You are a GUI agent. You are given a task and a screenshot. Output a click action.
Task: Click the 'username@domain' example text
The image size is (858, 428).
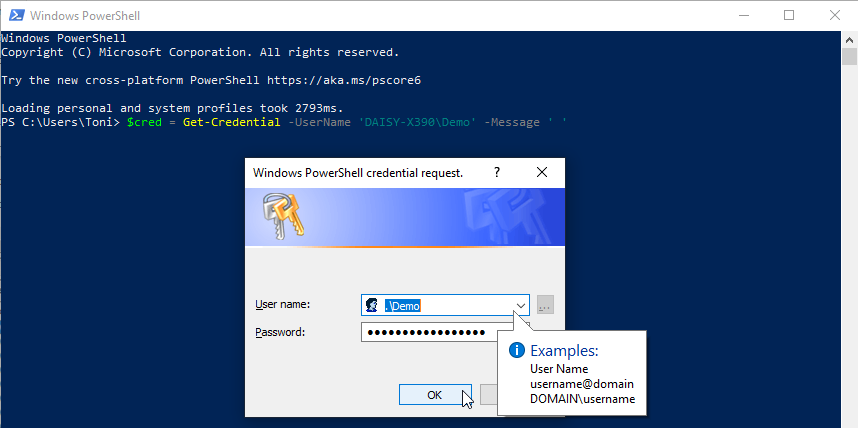pyautogui.click(x=582, y=384)
